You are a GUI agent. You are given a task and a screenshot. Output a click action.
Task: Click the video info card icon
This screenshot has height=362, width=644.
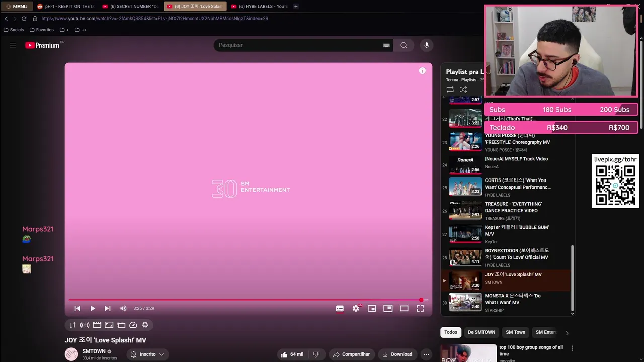point(422,71)
